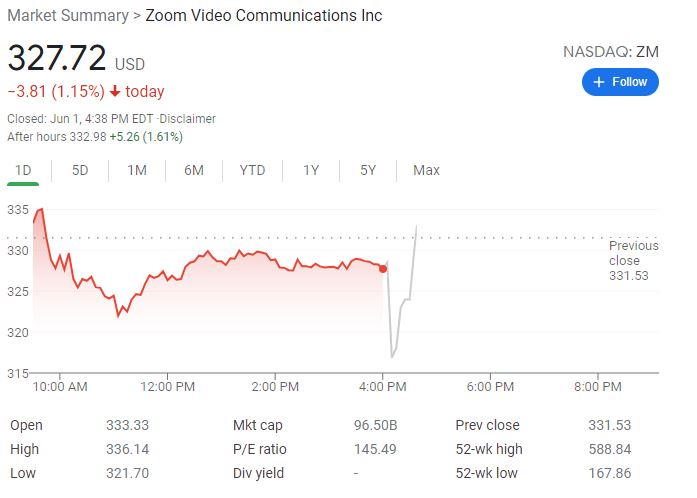Click the Follow button

tap(620, 82)
